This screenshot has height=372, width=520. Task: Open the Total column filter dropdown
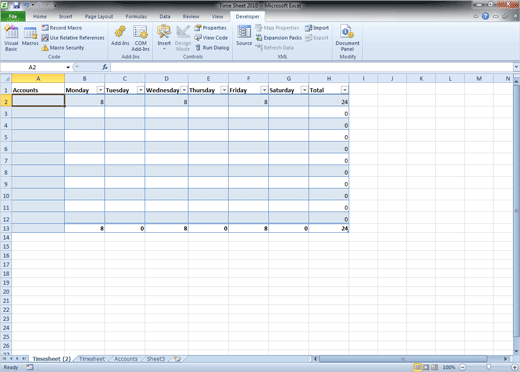344,90
